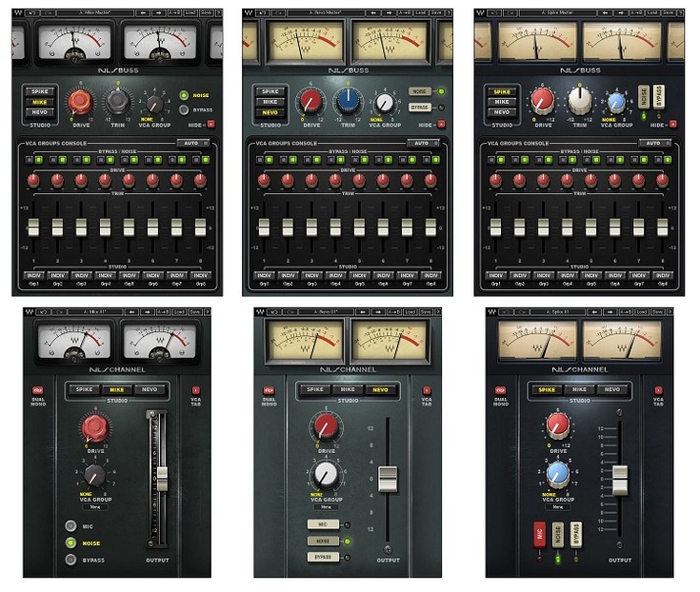The image size is (700, 592).
Task: Click red VCA Tab button on Spike Channel
Action: pos(658,390)
